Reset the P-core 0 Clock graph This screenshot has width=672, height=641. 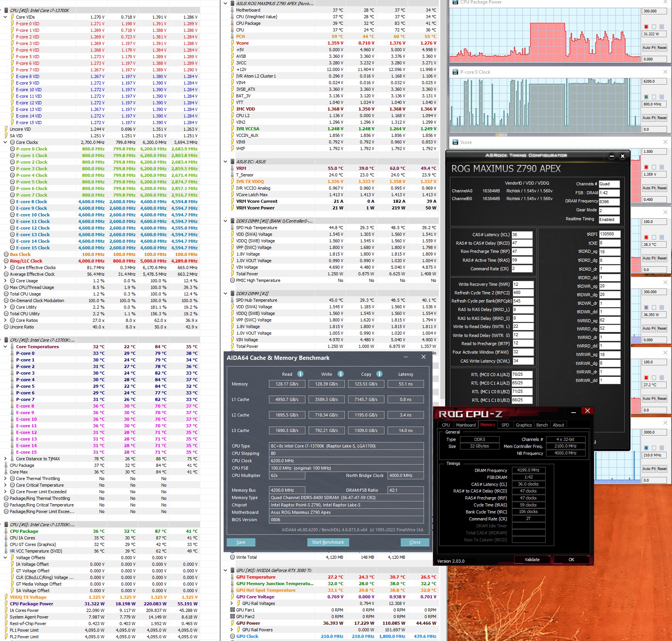coord(662,118)
